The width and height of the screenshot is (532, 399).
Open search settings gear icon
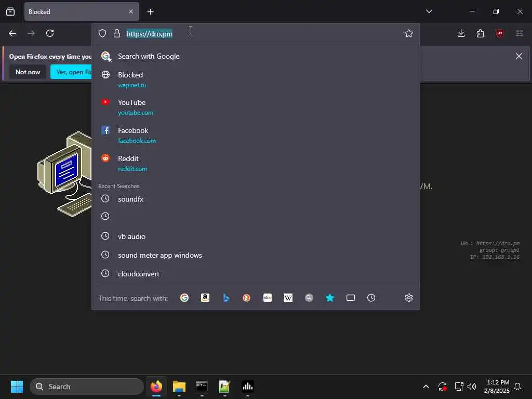(x=408, y=298)
